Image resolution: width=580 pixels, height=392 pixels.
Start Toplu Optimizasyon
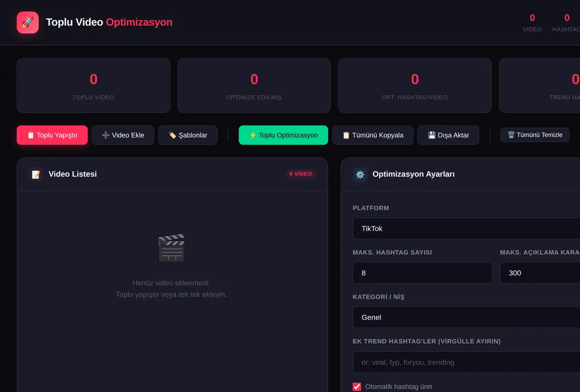(283, 135)
